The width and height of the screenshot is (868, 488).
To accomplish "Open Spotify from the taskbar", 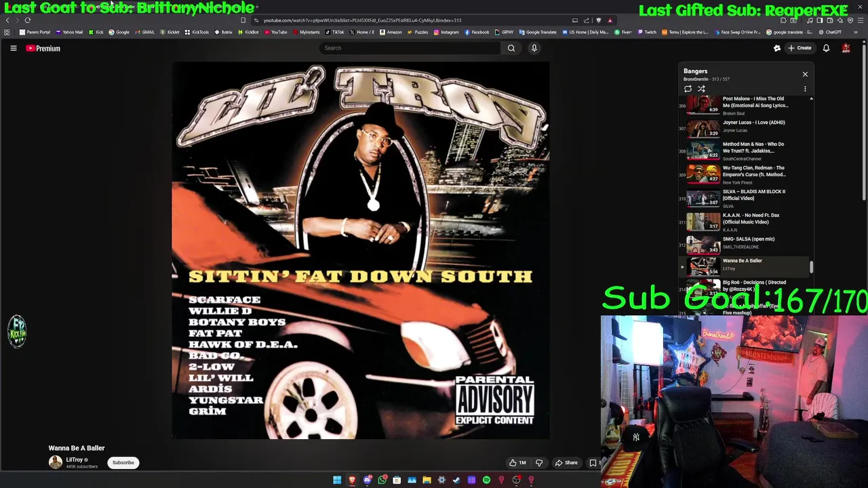I will click(x=486, y=480).
